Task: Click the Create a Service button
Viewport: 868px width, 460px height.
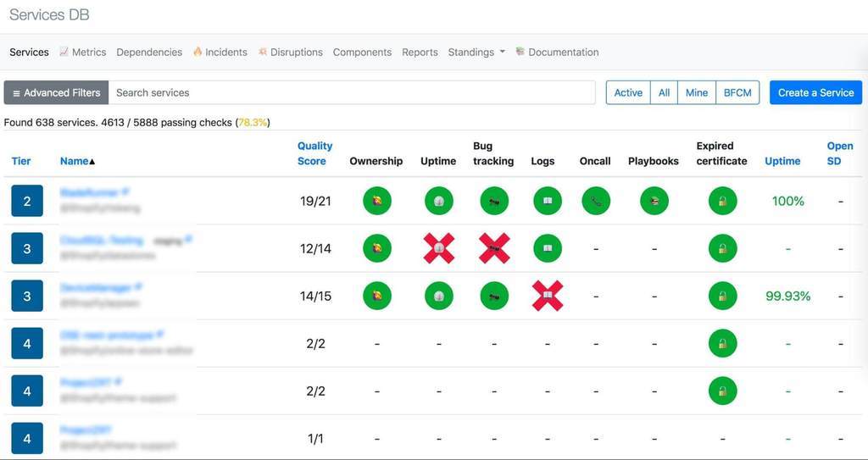Action: 815,92
